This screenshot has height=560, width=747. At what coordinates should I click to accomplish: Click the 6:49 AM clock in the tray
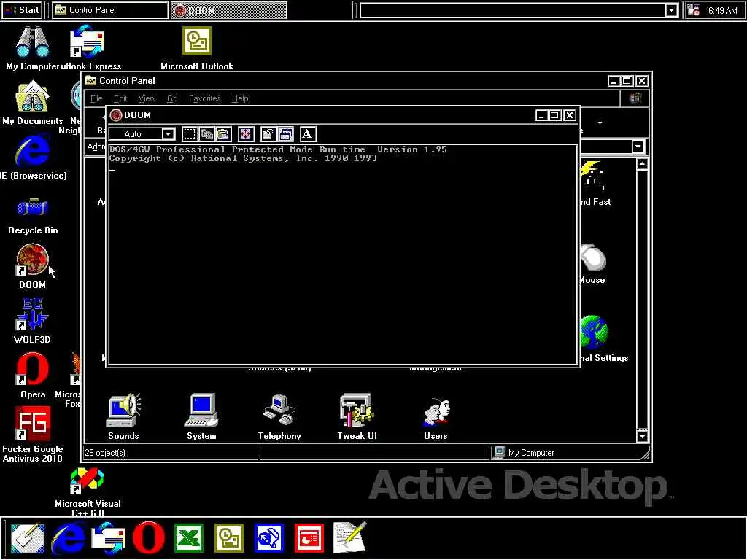(722, 10)
